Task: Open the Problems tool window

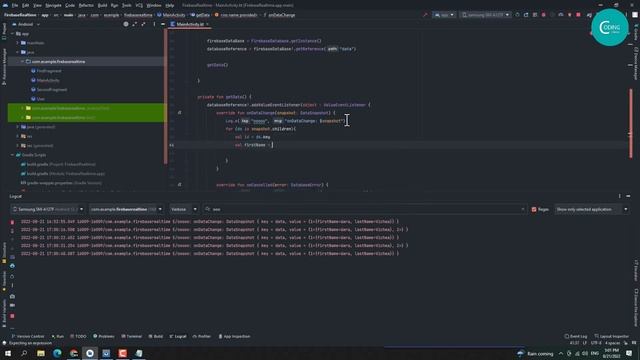Action: (104, 336)
